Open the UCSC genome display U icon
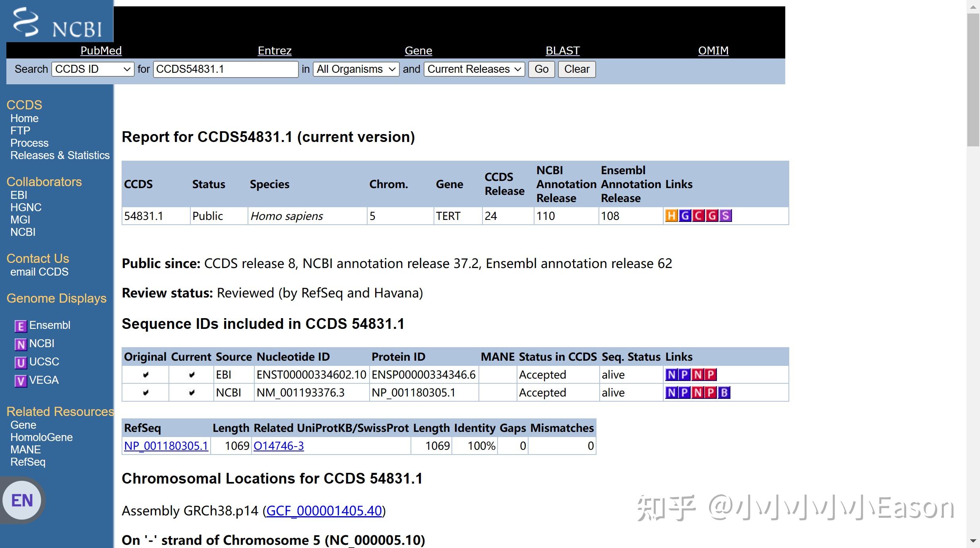The width and height of the screenshot is (980, 548). pos(21,363)
